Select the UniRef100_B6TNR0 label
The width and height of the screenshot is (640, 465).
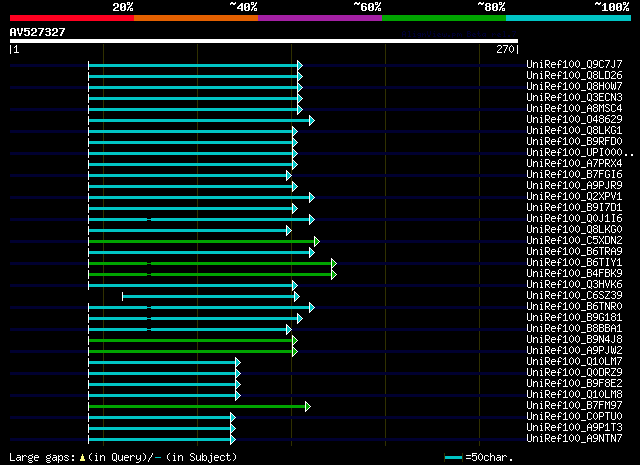(574, 307)
